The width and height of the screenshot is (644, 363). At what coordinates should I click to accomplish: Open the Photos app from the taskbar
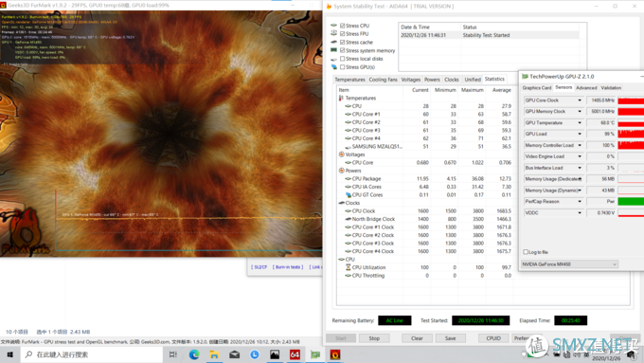coord(275,354)
